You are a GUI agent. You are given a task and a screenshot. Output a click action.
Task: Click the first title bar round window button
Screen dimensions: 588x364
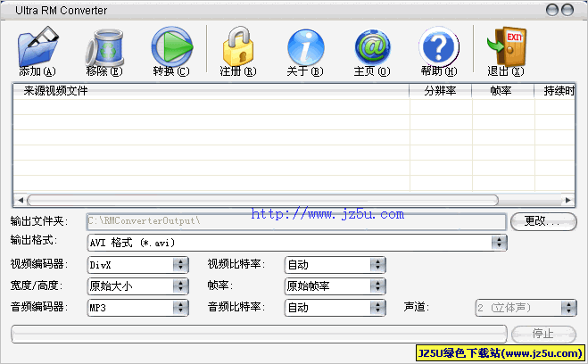[552, 10]
